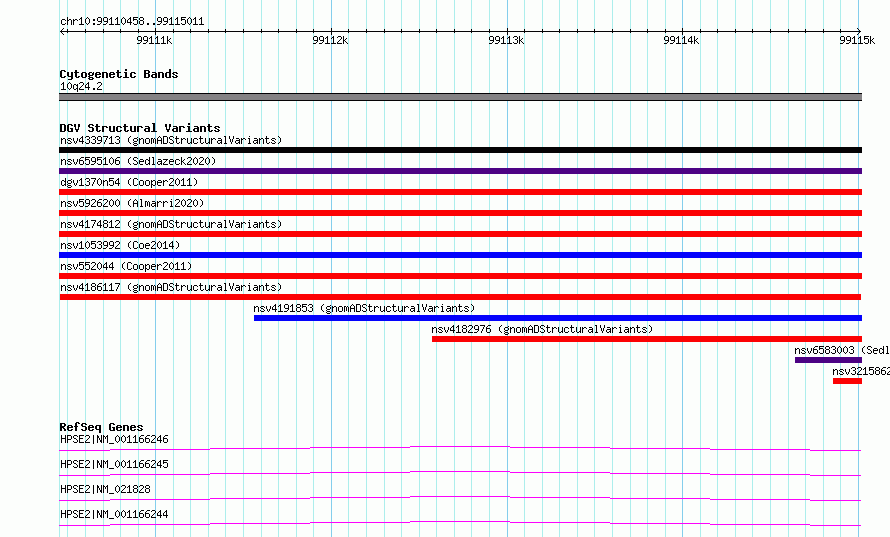Open variant nsv4174812 label
890x537 pixels.
(x=171, y=224)
